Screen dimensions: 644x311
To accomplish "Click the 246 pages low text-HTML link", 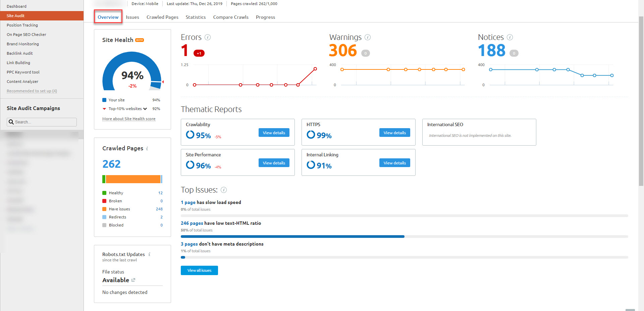I will (x=192, y=223).
